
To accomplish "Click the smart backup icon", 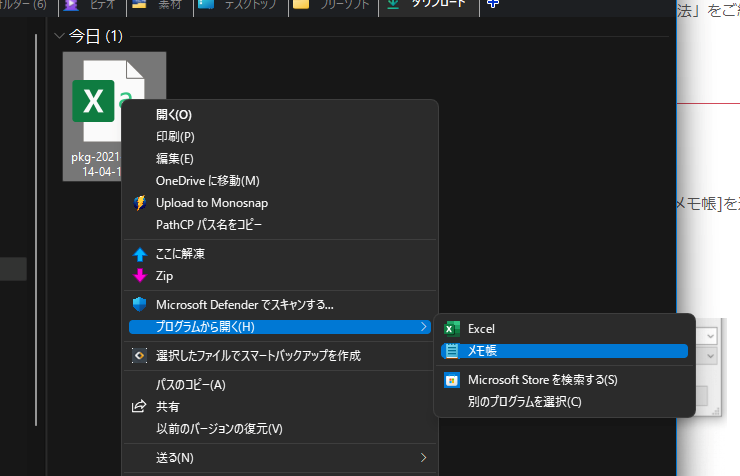I will (x=140, y=356).
